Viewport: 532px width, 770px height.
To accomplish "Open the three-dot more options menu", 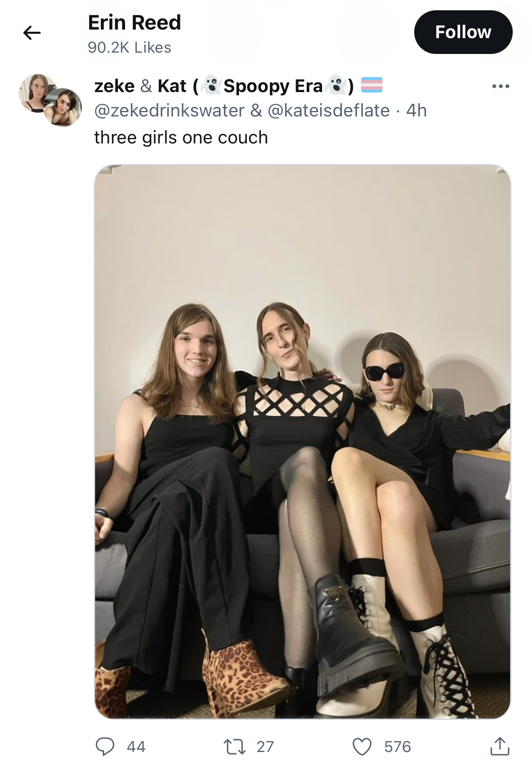I will [501, 87].
